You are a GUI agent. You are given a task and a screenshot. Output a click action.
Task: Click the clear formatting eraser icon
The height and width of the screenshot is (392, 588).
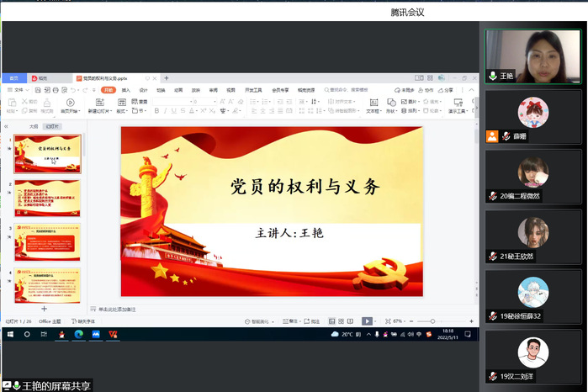241,102
